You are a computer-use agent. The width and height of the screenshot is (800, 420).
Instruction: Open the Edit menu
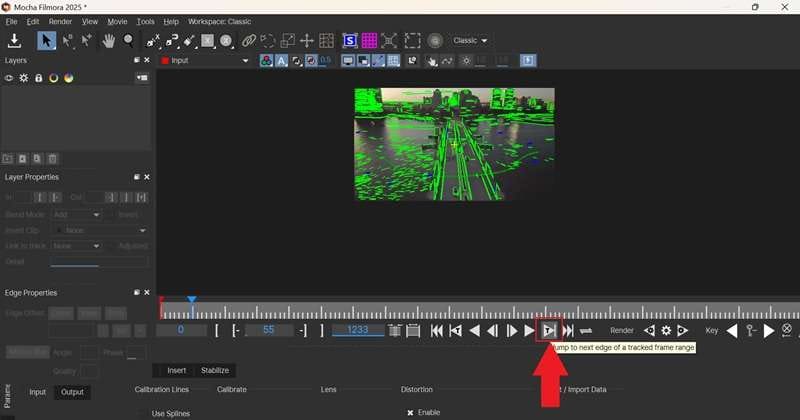33,21
